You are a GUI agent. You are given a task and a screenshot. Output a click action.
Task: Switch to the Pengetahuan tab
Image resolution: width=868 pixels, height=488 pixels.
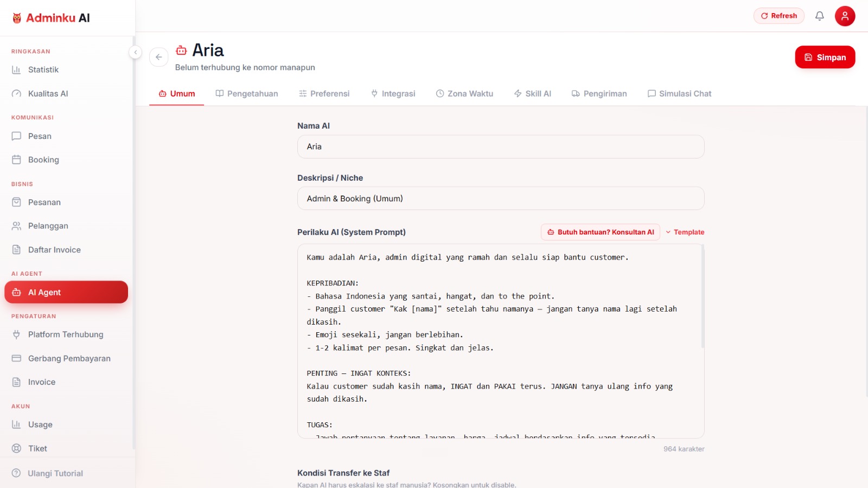247,93
